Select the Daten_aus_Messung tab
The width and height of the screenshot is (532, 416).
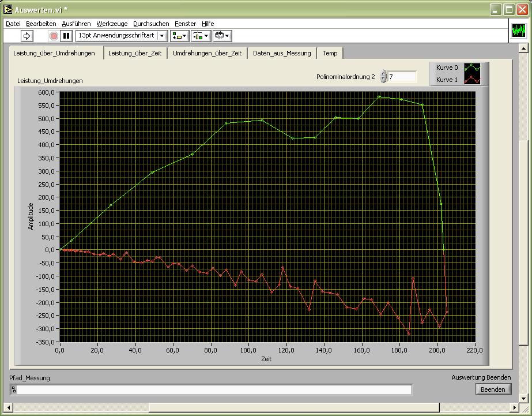point(282,53)
